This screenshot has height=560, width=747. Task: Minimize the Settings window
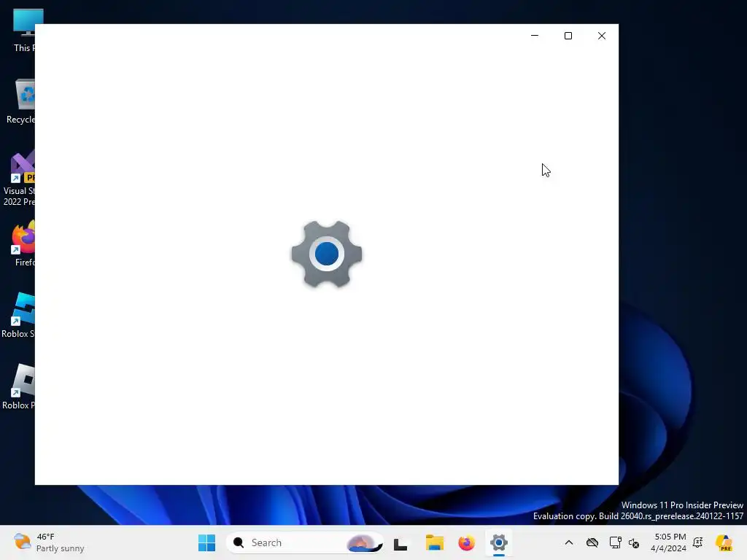pyautogui.click(x=535, y=36)
